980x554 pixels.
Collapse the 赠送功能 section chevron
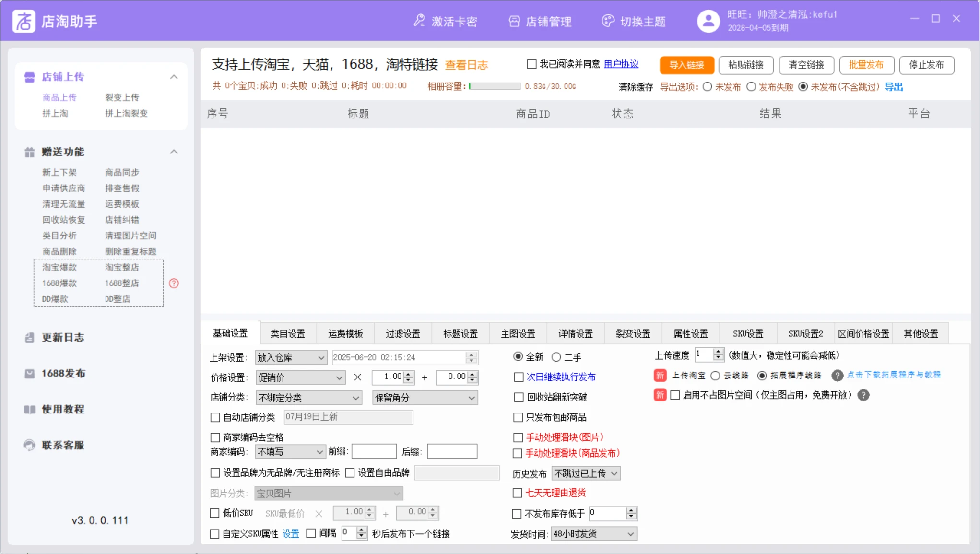click(x=174, y=152)
